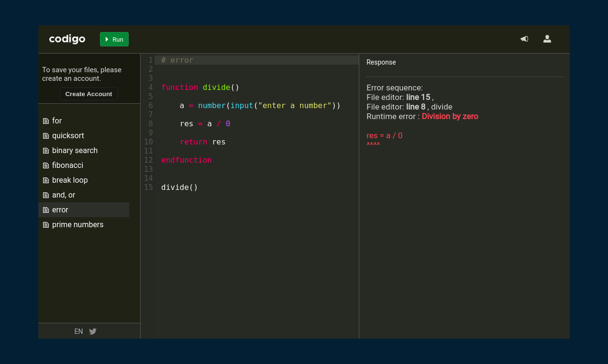Open the prime numbers file
608x364 pixels.
(84, 224)
